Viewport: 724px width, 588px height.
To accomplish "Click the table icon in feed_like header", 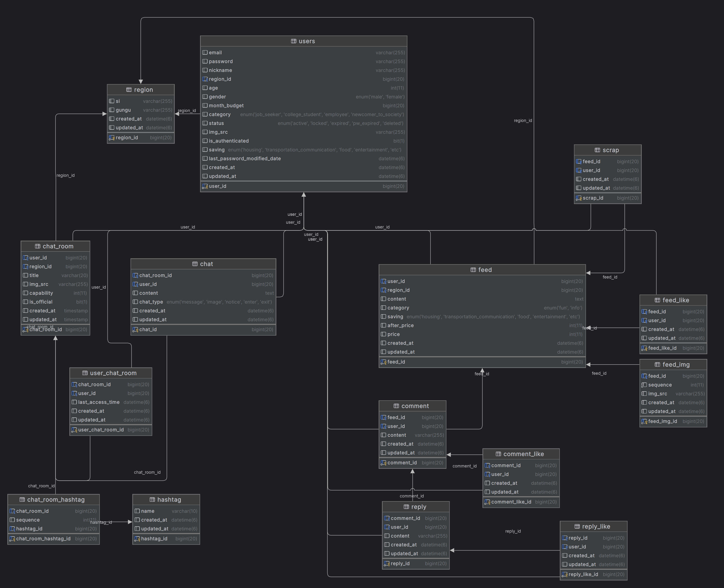I will (x=657, y=300).
